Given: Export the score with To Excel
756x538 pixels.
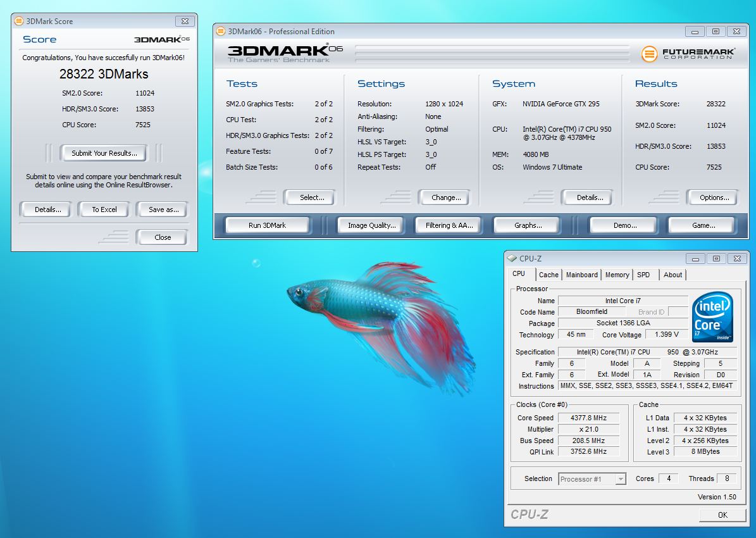Looking at the screenshot, I should [104, 210].
